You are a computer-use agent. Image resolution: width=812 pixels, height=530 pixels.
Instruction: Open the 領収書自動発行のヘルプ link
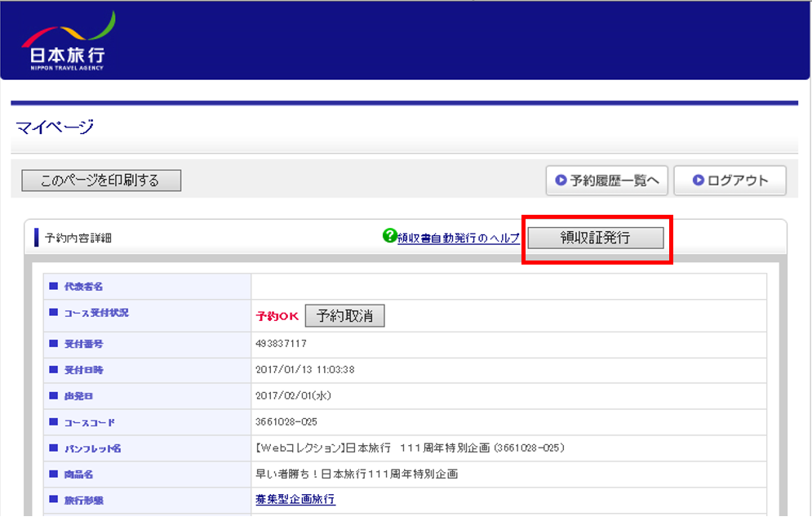pyautogui.click(x=458, y=238)
